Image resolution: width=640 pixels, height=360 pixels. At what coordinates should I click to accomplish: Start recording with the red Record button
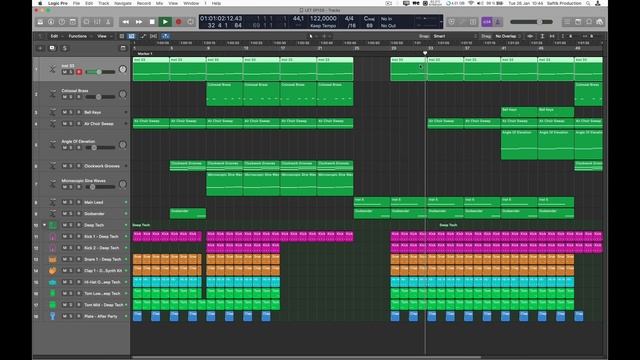click(x=178, y=22)
